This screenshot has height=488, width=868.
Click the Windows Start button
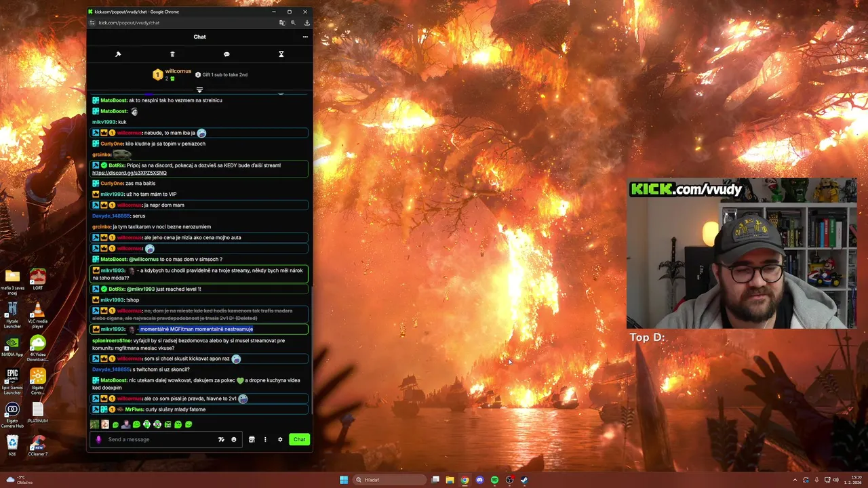(344, 480)
